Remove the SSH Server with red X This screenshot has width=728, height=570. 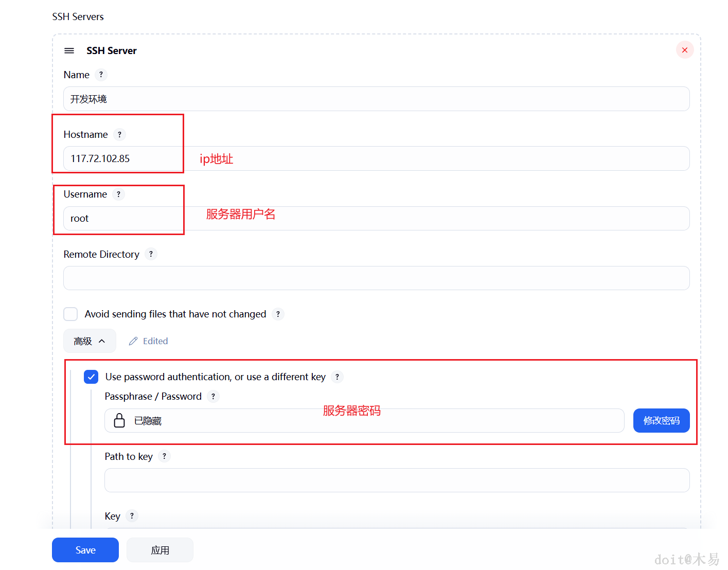(x=684, y=50)
